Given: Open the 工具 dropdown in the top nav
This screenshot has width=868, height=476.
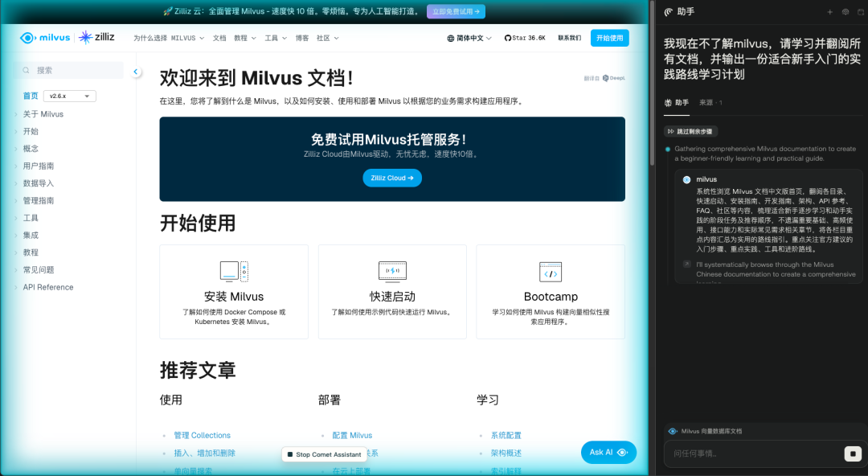Looking at the screenshot, I should [x=276, y=39].
